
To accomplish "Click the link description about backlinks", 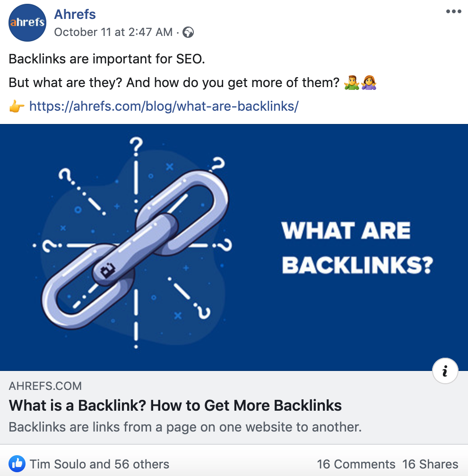I will pos(185,427).
